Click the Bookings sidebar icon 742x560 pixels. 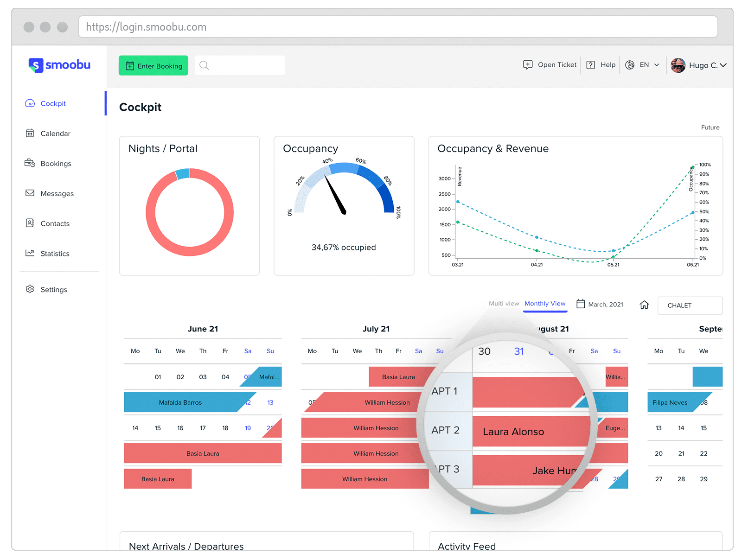30,163
